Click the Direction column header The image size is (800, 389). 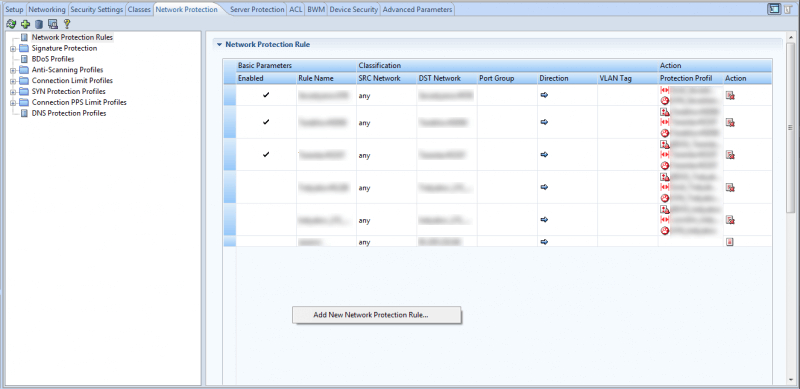[567, 79]
